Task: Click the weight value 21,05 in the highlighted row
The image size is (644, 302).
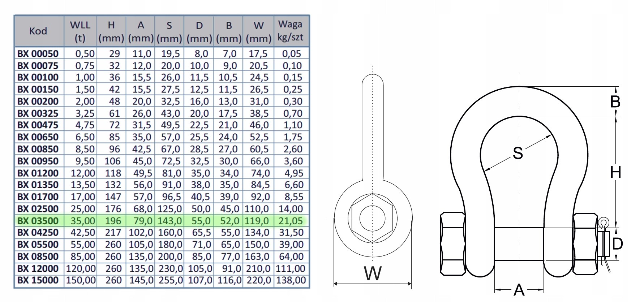Action: click(291, 221)
